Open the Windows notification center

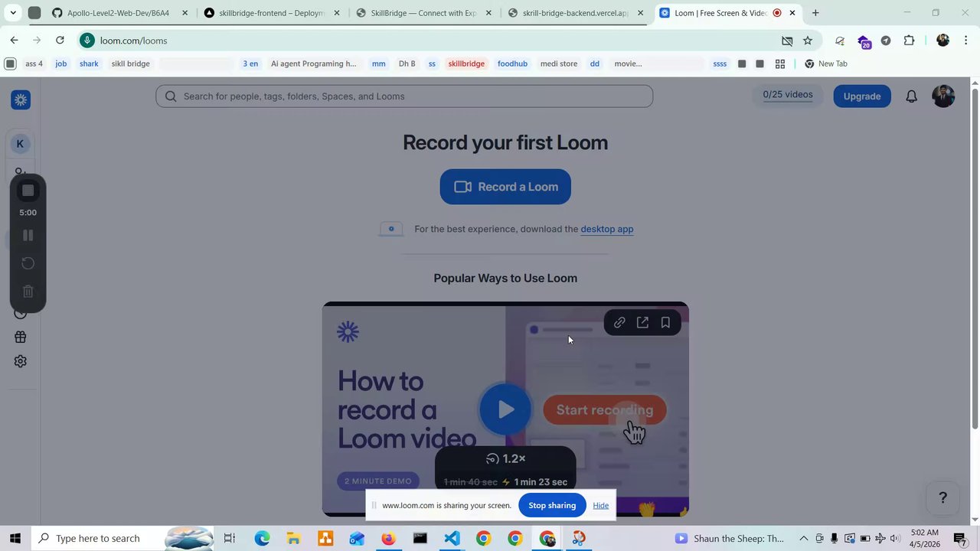(x=960, y=538)
